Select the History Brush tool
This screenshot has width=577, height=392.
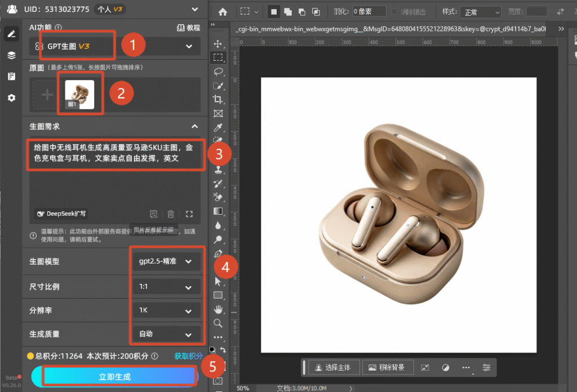(218, 184)
